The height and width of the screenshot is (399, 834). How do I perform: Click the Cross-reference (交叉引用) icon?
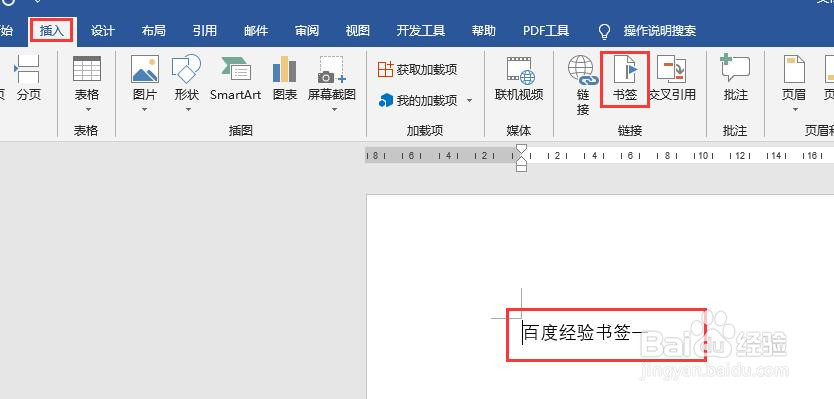[672, 70]
